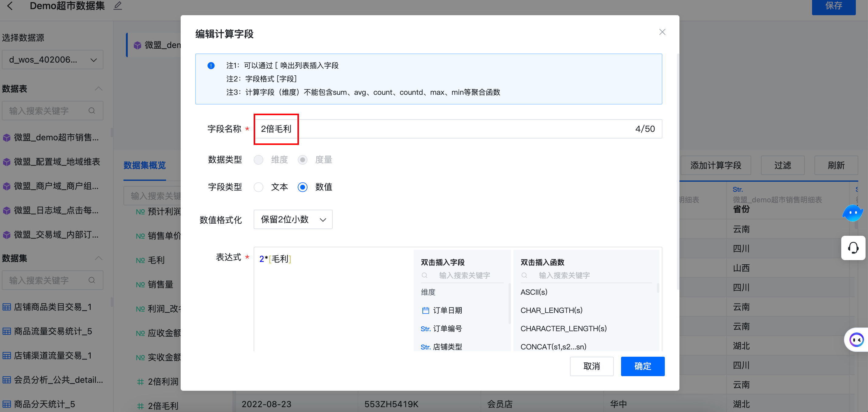The image size is (868, 412).
Task: Click the 添加计算字段 button
Action: (716, 165)
